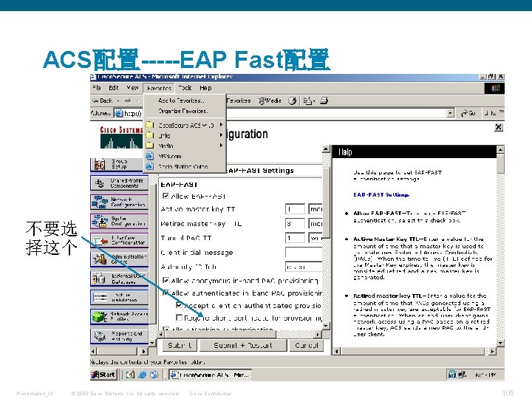Choose Add to Favorites menu entry
The height and width of the screenshot is (399, 532).
[185, 100]
